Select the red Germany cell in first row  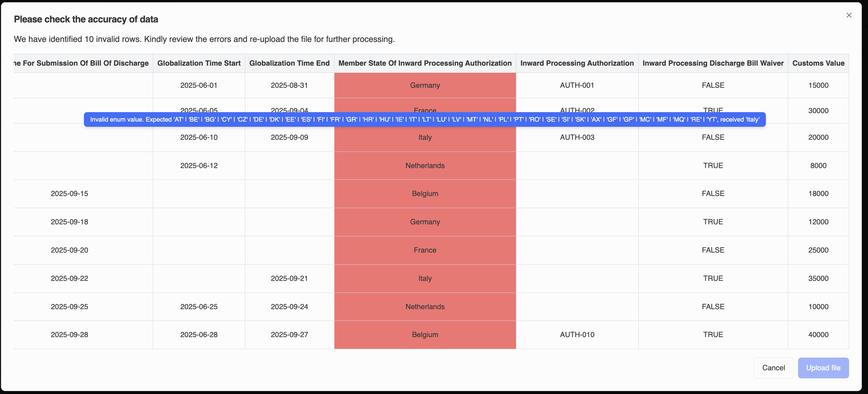pyautogui.click(x=425, y=85)
